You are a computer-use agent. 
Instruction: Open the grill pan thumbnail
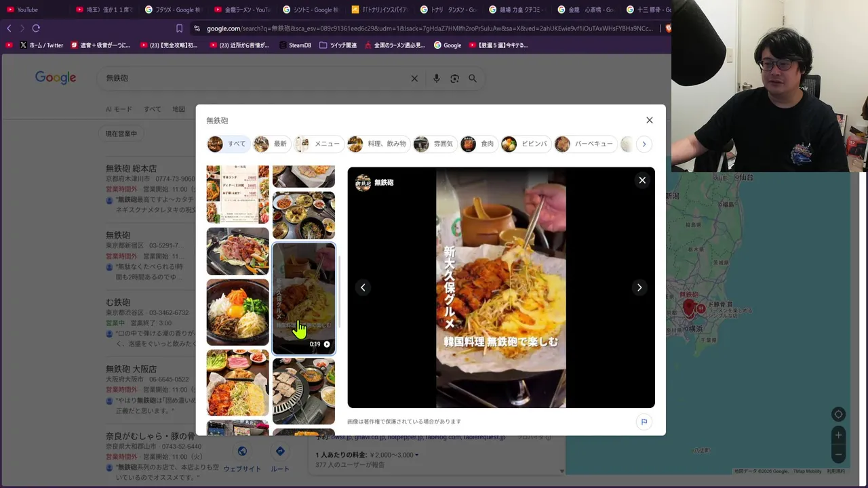coord(304,391)
